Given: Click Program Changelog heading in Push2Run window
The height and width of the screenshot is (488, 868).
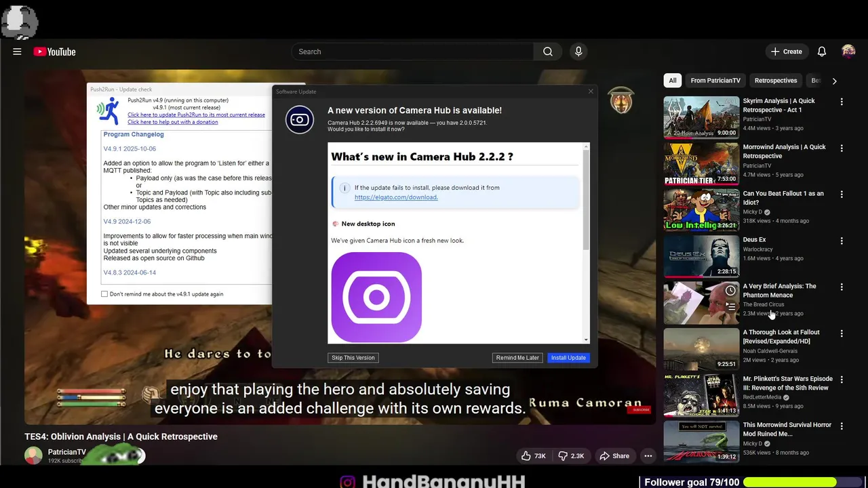Looking at the screenshot, I should coord(134,134).
